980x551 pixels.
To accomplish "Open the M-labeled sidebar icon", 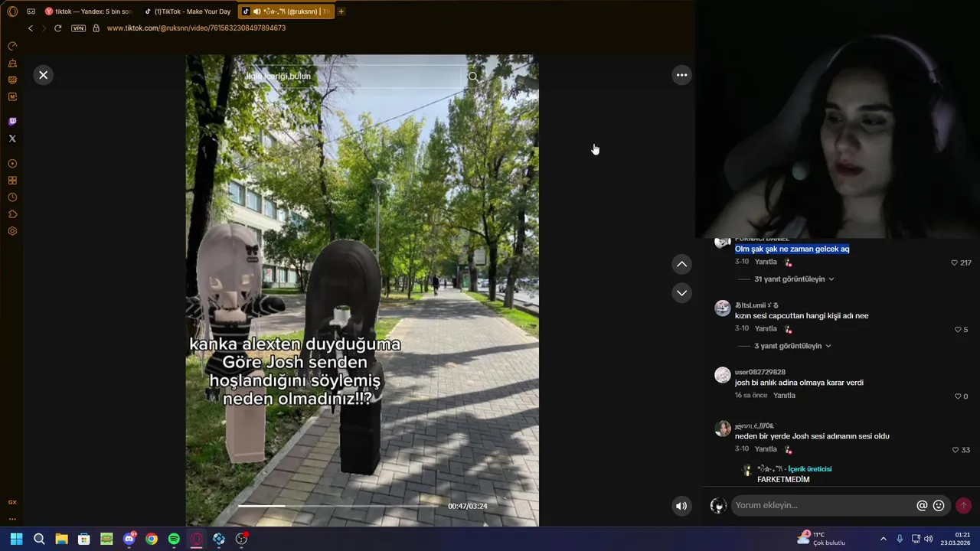I will pyautogui.click(x=12, y=96).
